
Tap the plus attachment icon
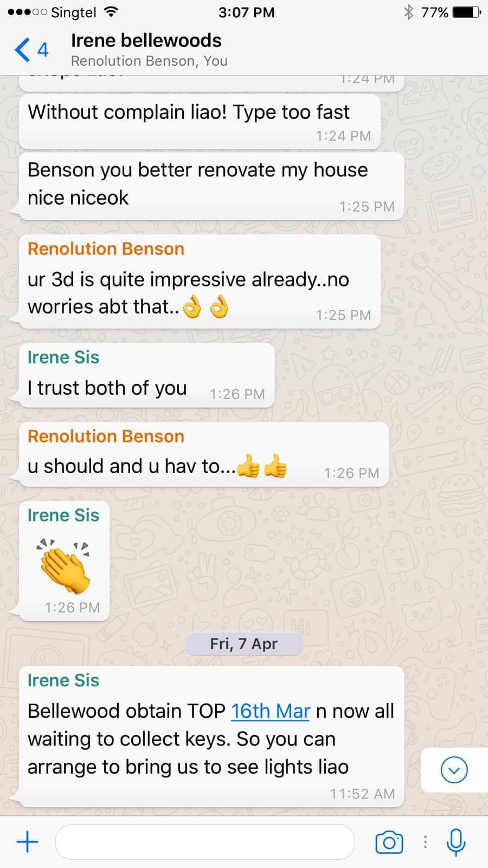coord(27,842)
